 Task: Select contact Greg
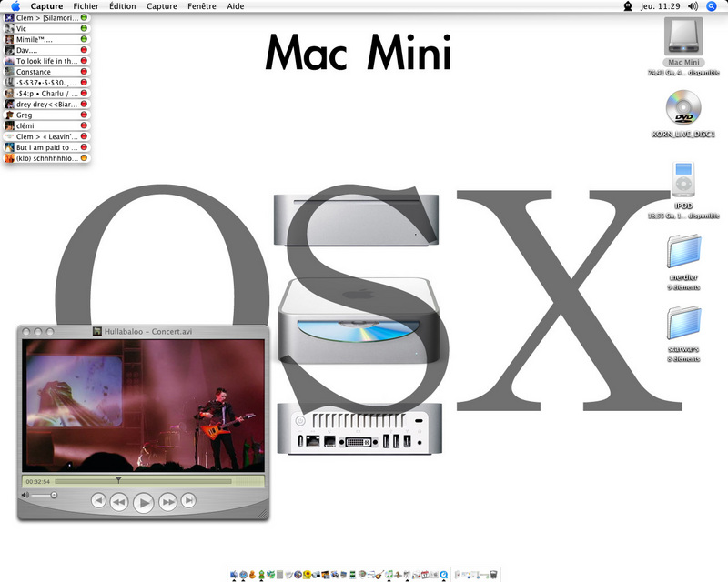pos(46,115)
